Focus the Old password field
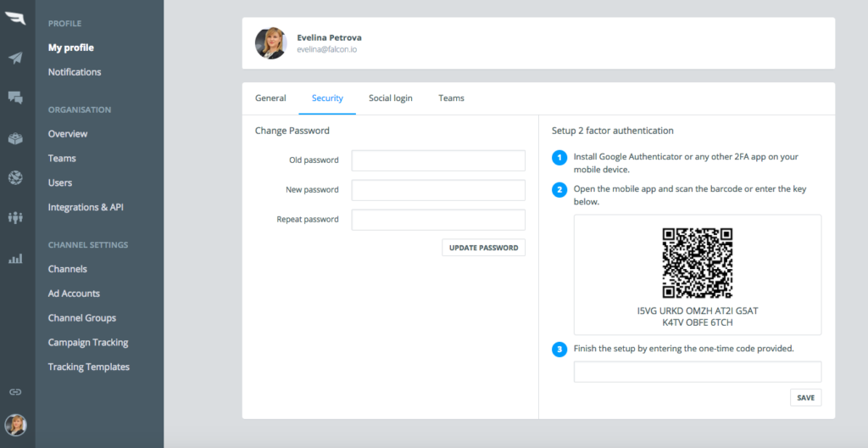868x448 pixels. coord(438,160)
